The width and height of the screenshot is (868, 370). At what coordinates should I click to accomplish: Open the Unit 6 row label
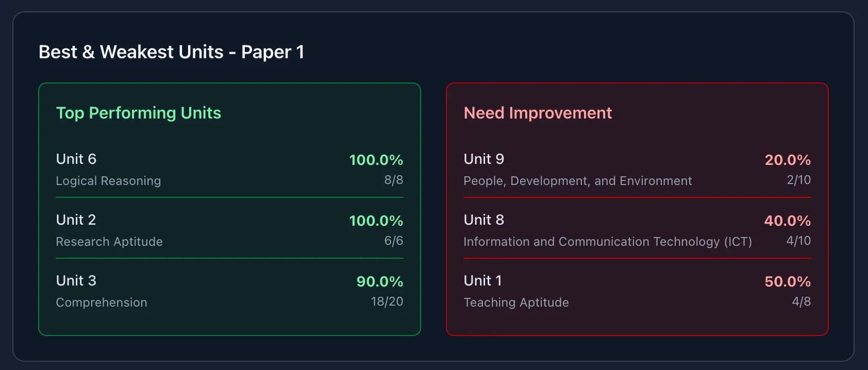coord(76,159)
